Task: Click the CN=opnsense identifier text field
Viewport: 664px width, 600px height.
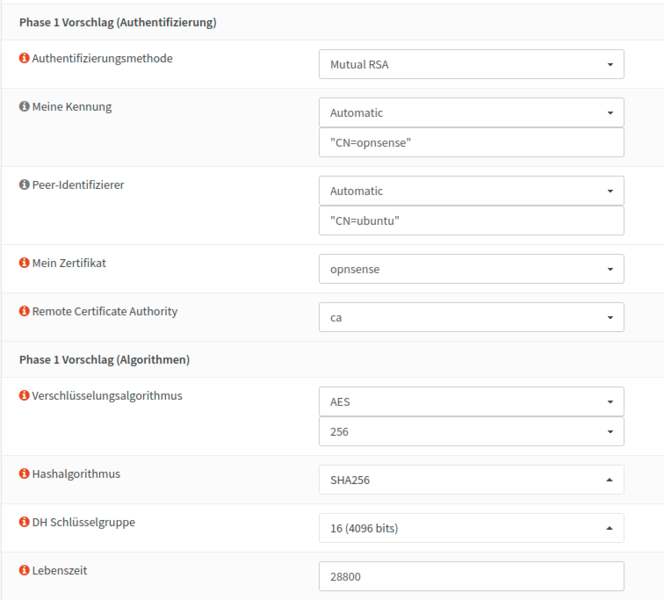Action: click(x=471, y=143)
